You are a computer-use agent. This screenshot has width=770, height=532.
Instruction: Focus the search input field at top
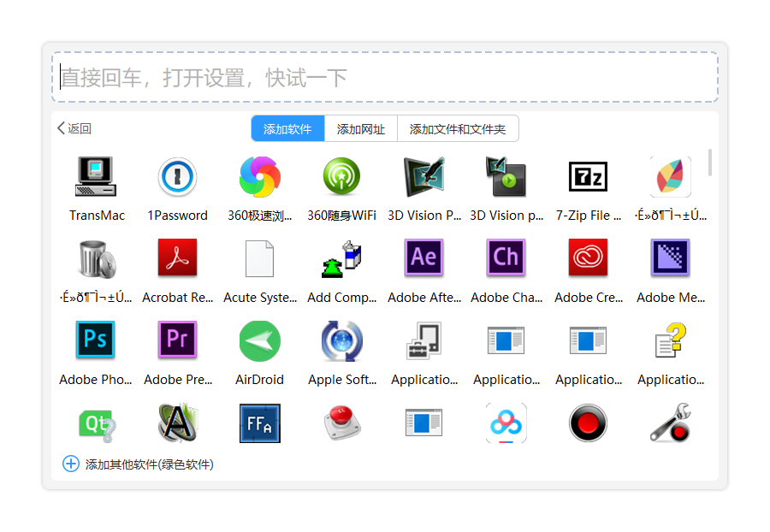tap(385, 78)
